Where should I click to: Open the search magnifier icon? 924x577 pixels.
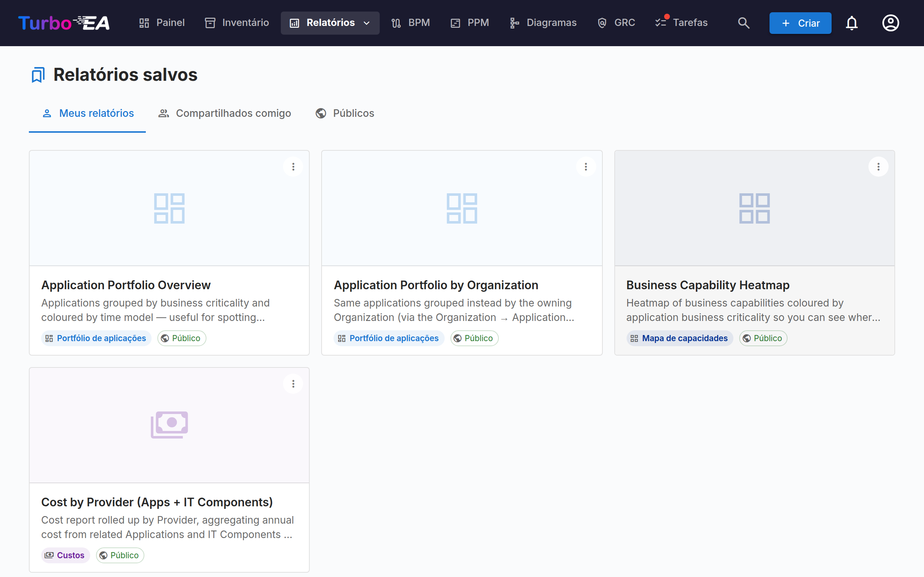[744, 23]
